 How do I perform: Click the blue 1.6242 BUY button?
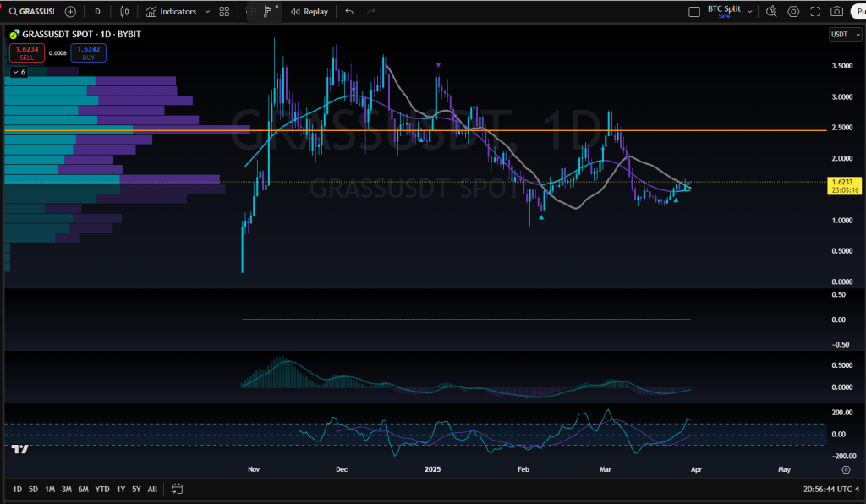tap(88, 53)
